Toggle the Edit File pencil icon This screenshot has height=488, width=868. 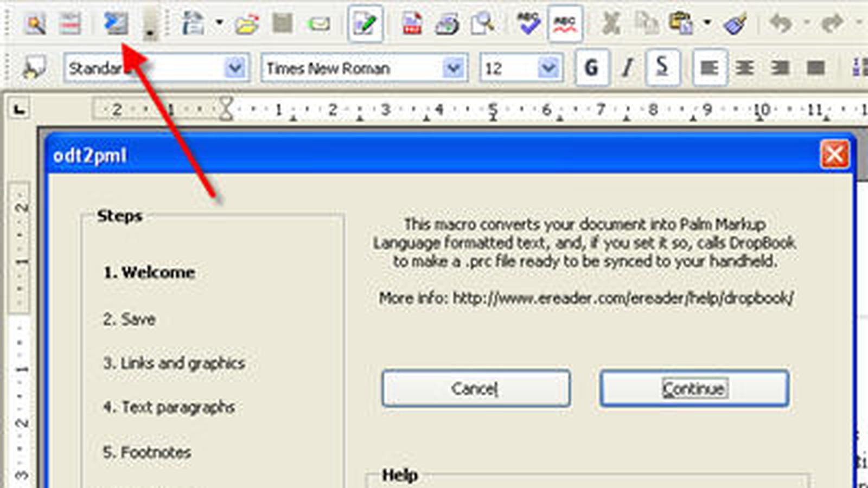[365, 23]
